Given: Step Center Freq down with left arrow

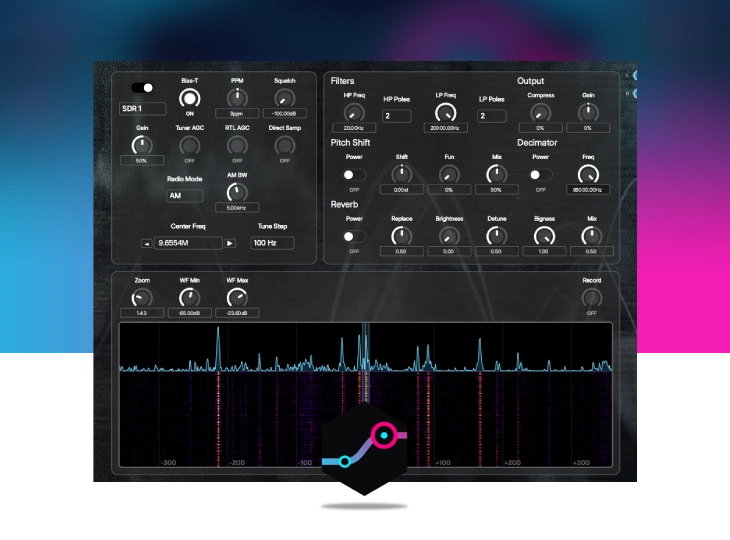Looking at the screenshot, I should click(147, 243).
